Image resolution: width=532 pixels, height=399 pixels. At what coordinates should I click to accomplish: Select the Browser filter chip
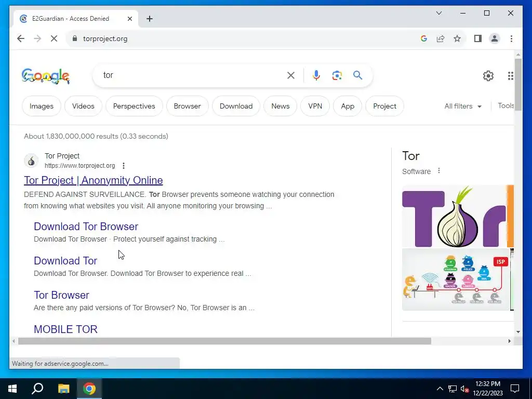(187, 106)
